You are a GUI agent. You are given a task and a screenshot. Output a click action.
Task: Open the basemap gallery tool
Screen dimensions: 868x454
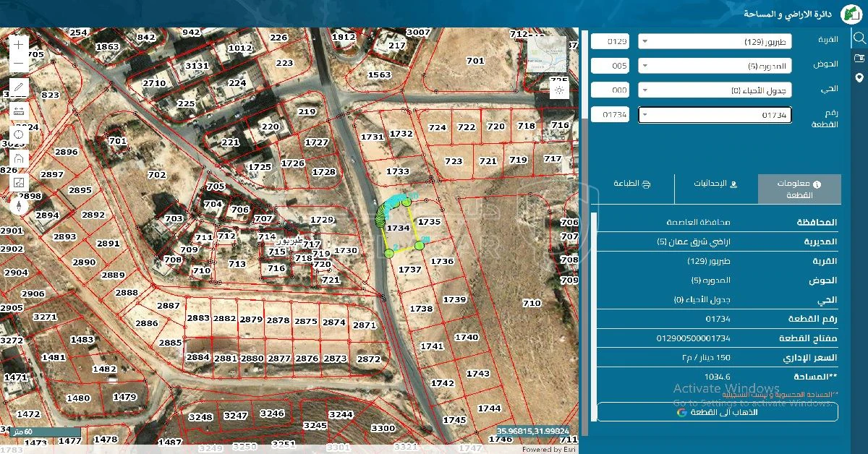20,182
